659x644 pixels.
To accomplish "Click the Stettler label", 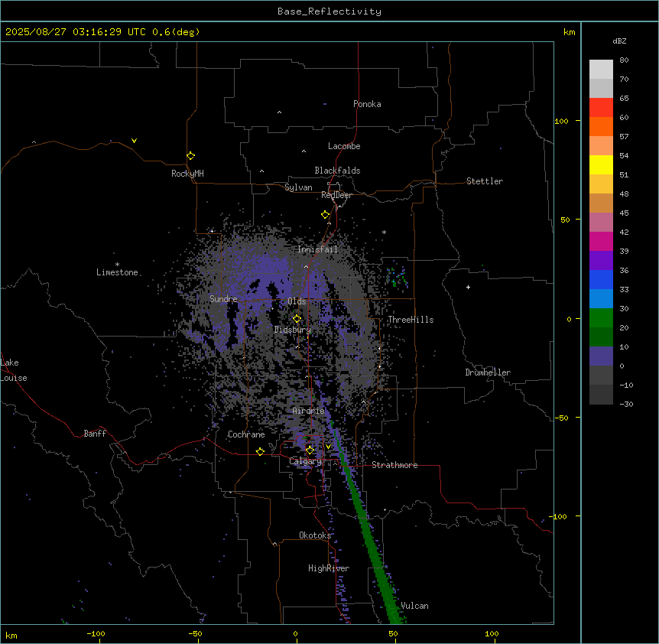I will pos(485,181).
